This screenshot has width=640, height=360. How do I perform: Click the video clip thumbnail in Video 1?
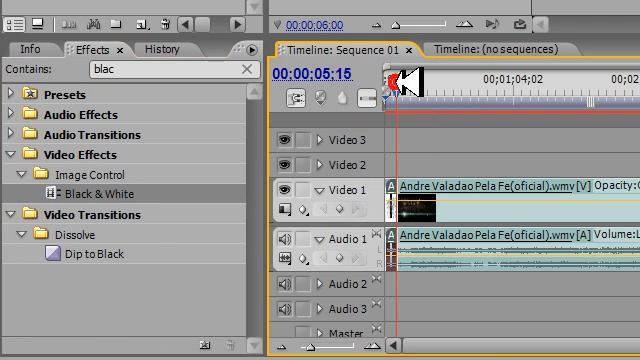coord(417,208)
